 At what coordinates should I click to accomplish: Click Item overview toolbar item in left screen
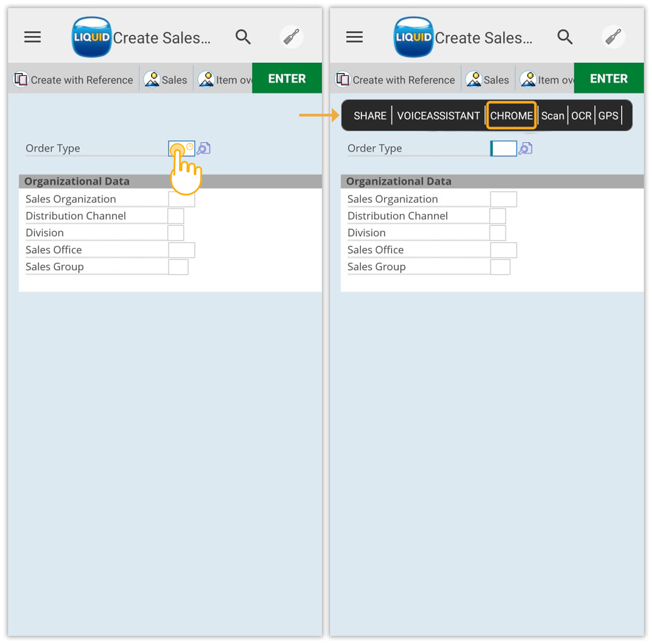click(224, 79)
